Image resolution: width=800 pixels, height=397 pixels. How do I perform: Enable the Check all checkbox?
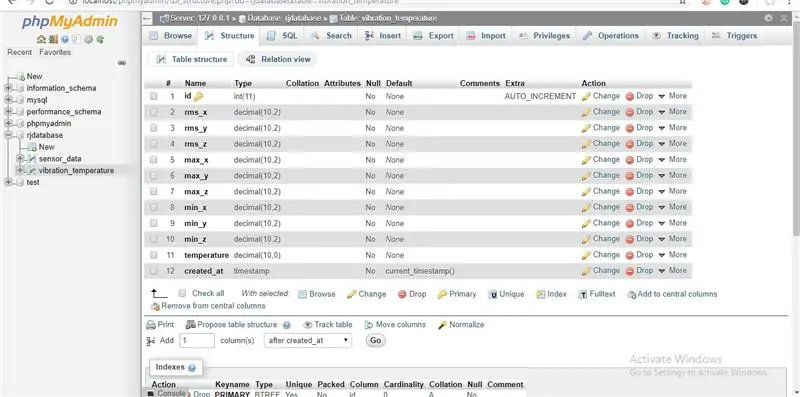[182, 293]
